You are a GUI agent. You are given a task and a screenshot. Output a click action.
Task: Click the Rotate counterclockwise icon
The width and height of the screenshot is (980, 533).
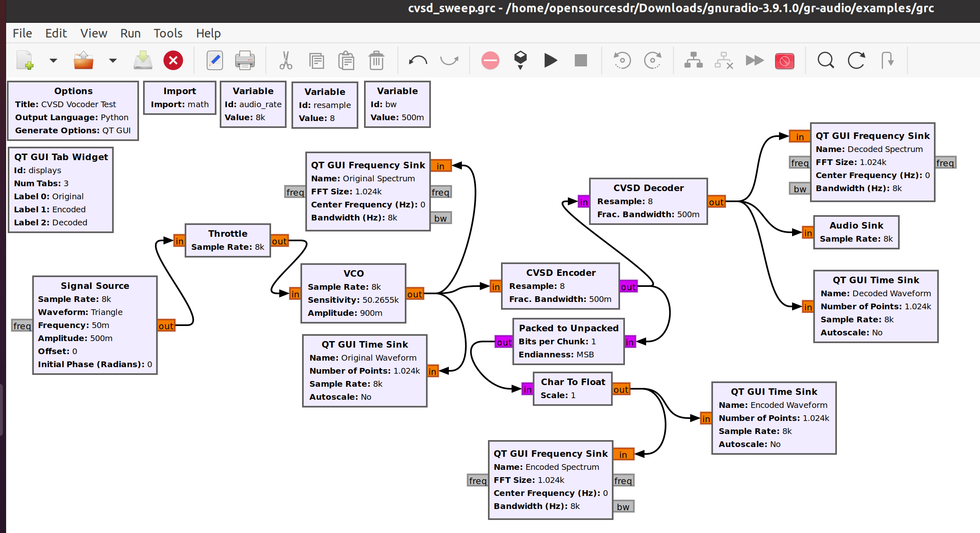pos(622,61)
